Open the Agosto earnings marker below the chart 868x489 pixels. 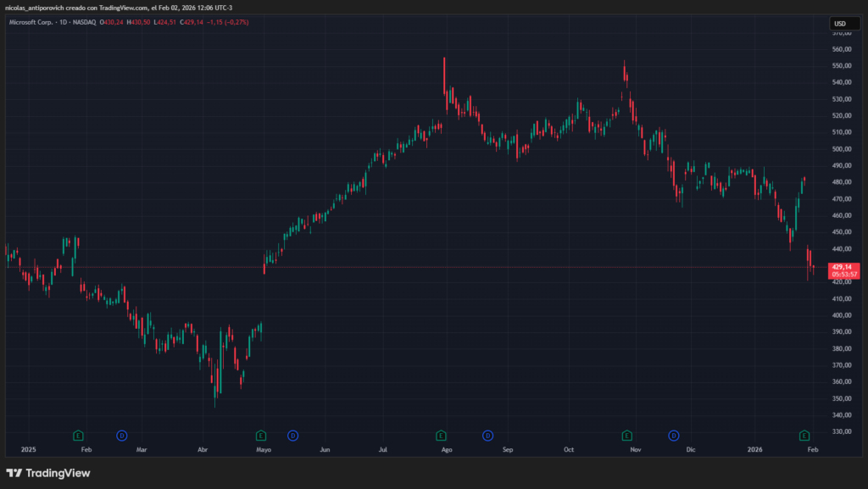click(440, 435)
